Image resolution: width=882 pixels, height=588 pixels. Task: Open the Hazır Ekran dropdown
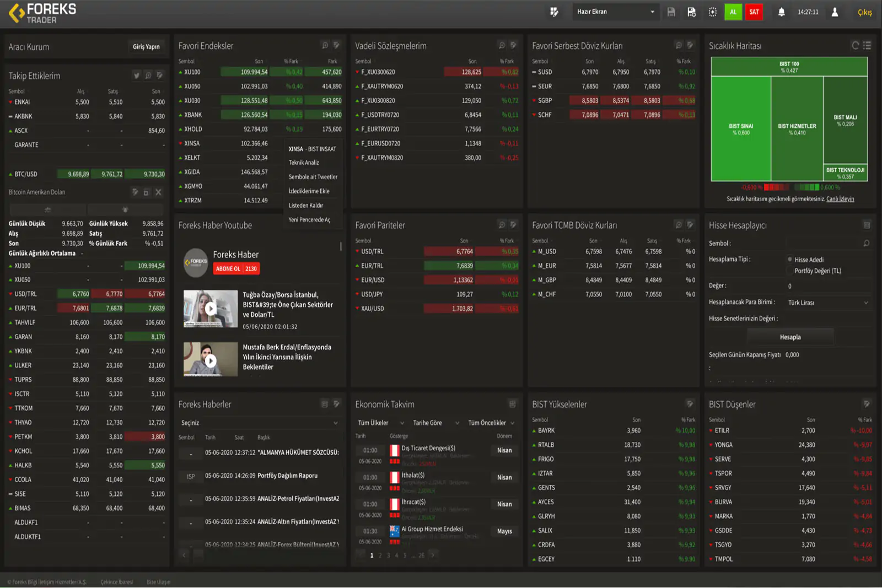615,12
